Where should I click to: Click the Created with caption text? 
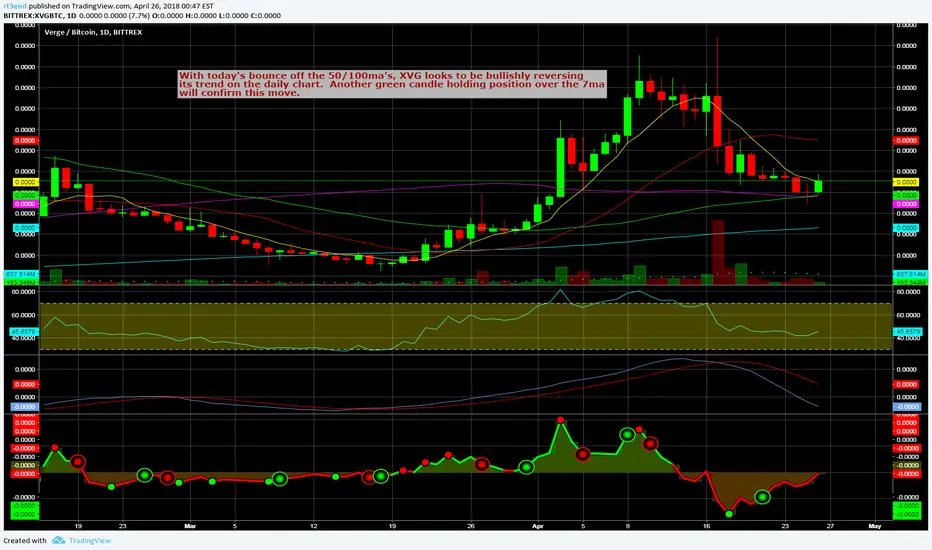click(x=24, y=540)
